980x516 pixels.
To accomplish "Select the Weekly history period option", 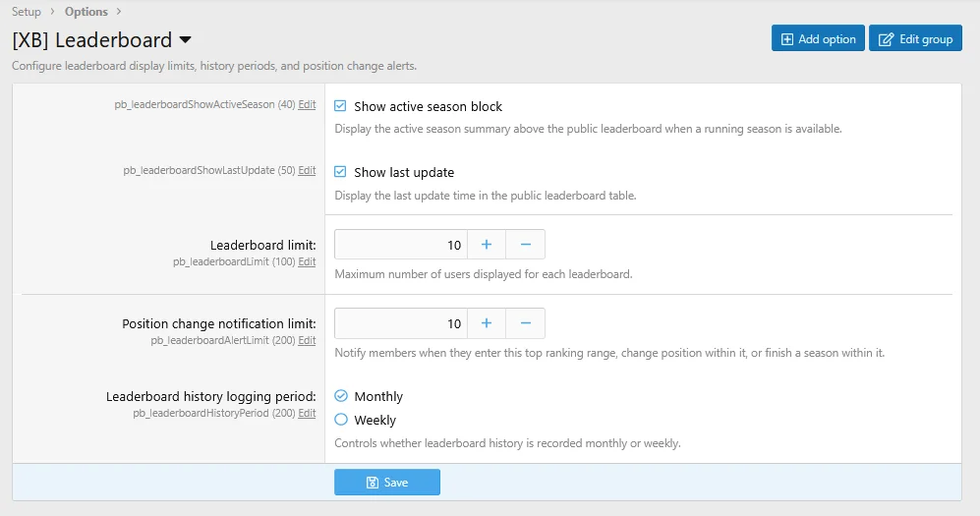I will tap(341, 420).
